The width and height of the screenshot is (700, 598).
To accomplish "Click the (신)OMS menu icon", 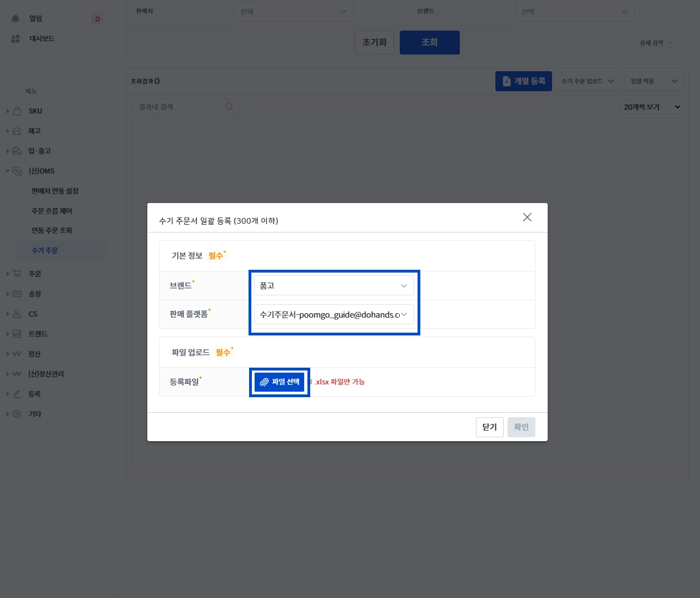I will [x=17, y=171].
